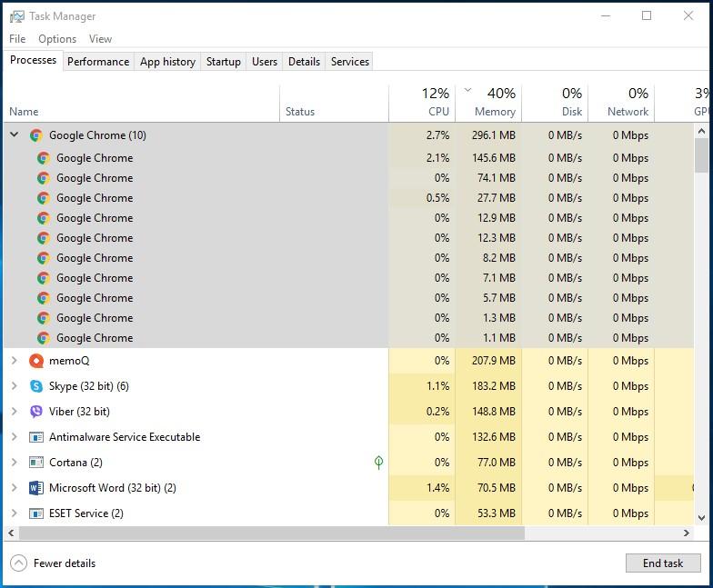713x588 pixels.
Task: Click the 207.9 MB memoQ memory cell
Action: click(x=488, y=361)
